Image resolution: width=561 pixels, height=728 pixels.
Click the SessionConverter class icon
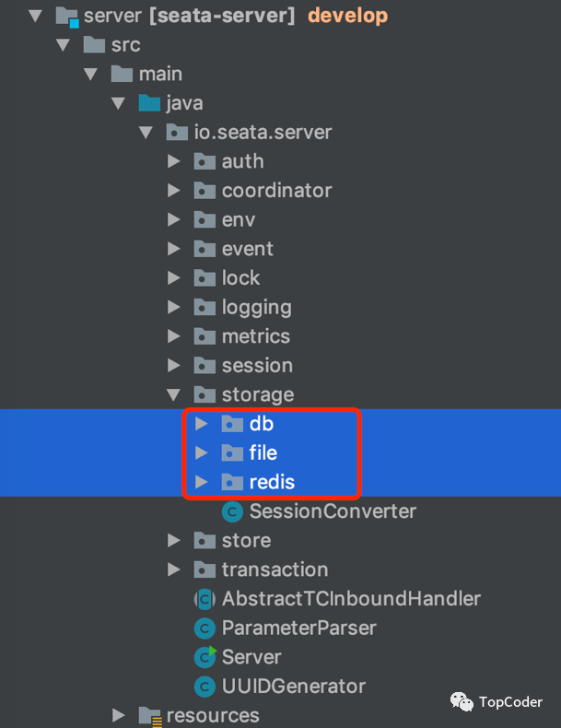point(232,511)
